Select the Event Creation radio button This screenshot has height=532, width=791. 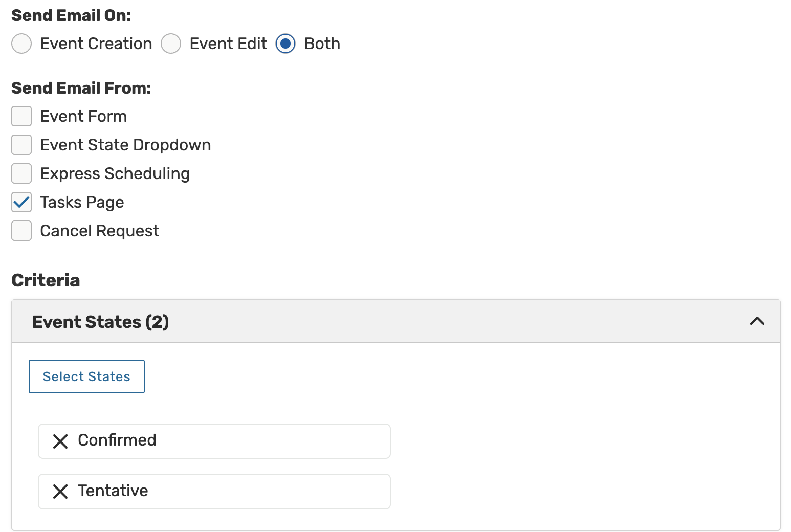pyautogui.click(x=21, y=43)
